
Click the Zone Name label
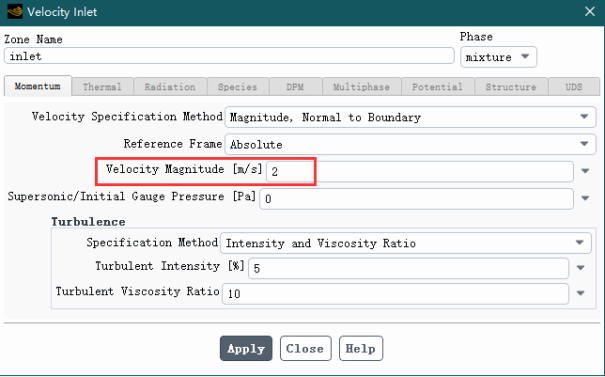[x=33, y=39]
